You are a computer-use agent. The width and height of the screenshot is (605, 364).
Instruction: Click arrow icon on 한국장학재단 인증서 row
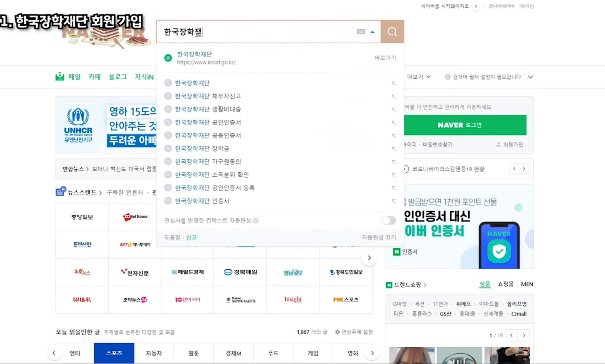tap(394, 201)
